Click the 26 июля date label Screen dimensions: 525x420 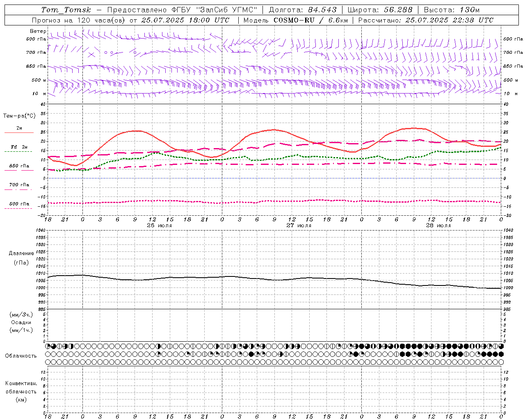tap(160, 225)
